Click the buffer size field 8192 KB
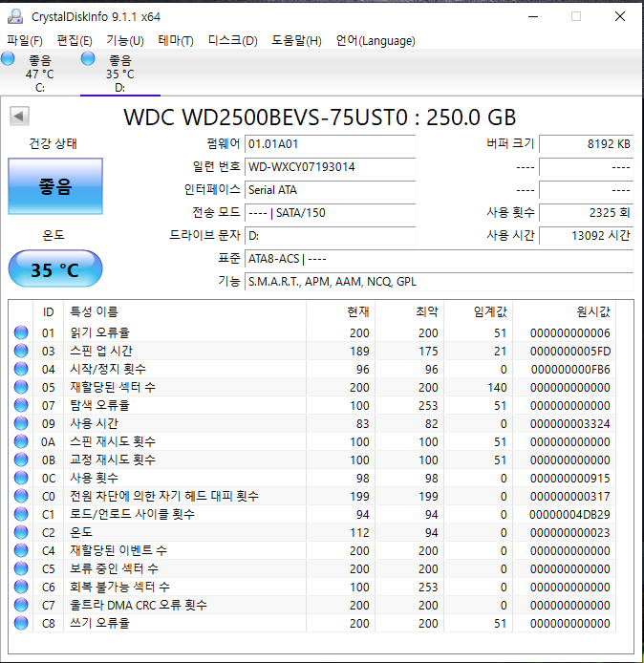 point(586,144)
